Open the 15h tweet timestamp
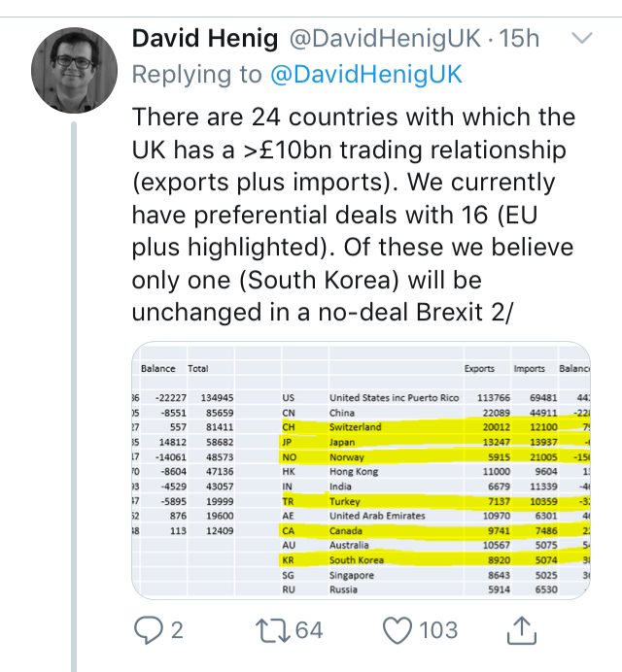The width and height of the screenshot is (622, 672). pos(521,40)
